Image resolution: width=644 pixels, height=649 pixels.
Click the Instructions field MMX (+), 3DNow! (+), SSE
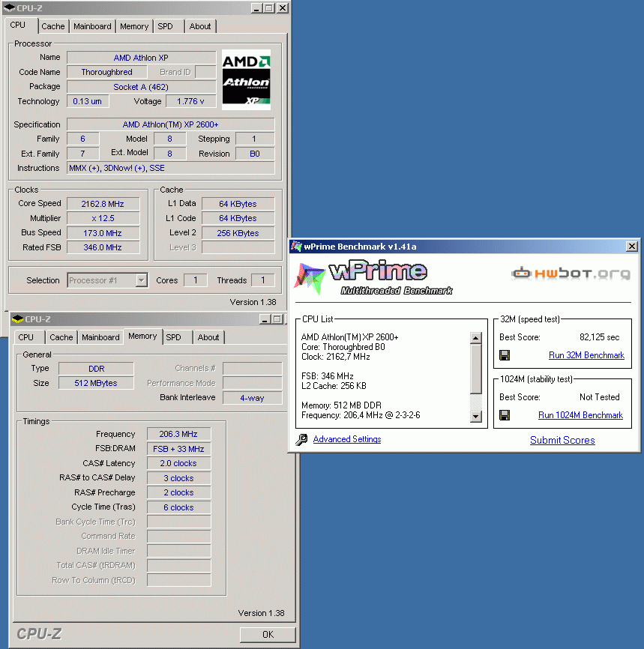pyautogui.click(x=171, y=168)
